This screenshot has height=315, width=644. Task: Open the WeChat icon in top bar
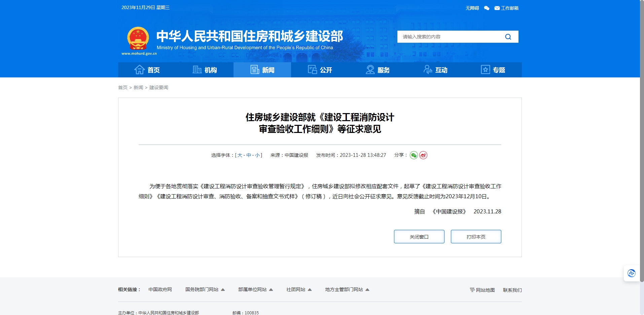[x=487, y=8]
